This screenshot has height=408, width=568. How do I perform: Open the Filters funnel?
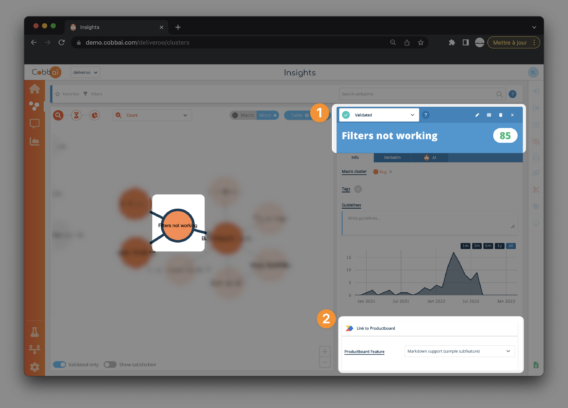(85, 94)
